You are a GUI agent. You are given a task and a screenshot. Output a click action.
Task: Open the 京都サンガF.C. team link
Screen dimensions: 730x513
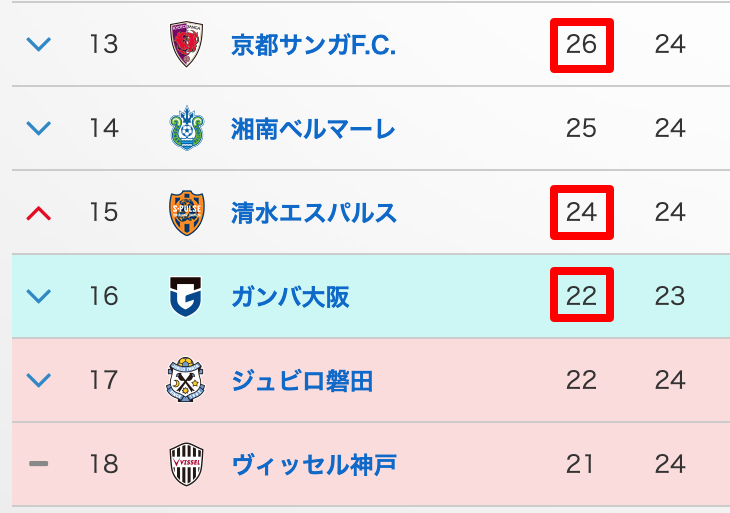click(x=313, y=44)
